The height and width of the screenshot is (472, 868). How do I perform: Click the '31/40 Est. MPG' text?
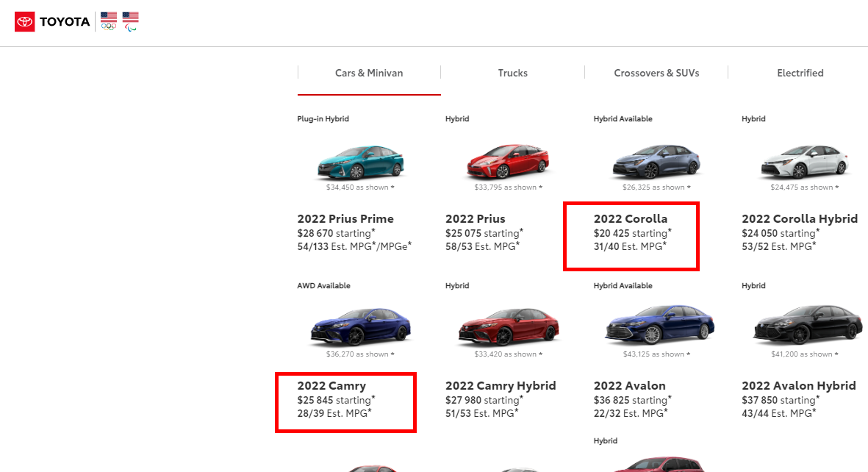630,246
